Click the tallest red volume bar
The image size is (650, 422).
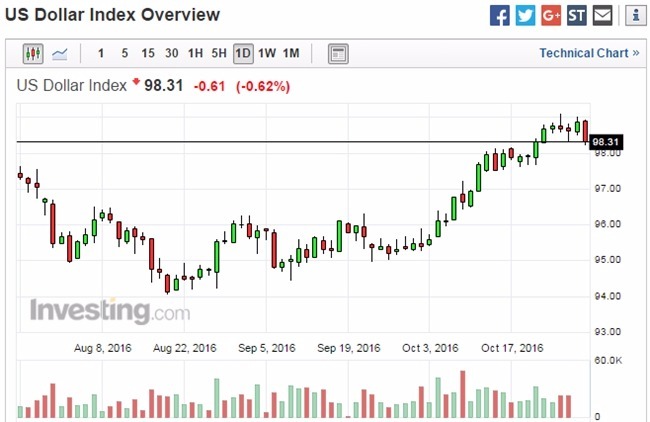(x=463, y=394)
